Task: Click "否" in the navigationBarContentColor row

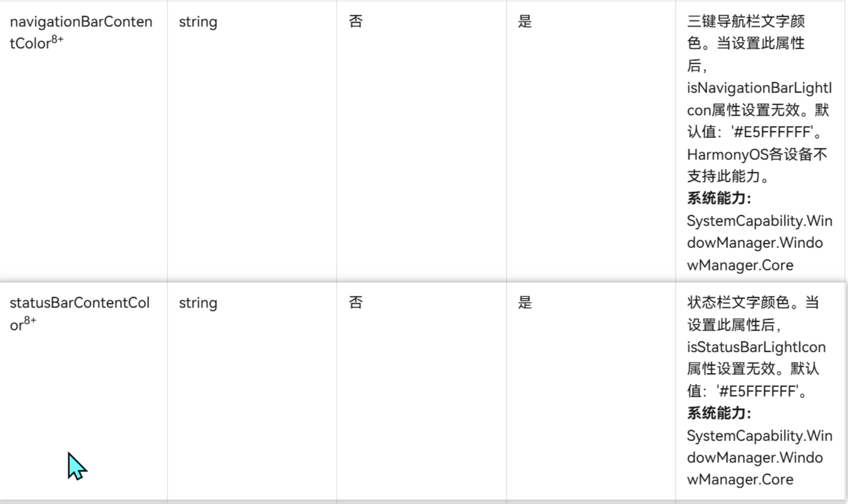Action: point(356,21)
